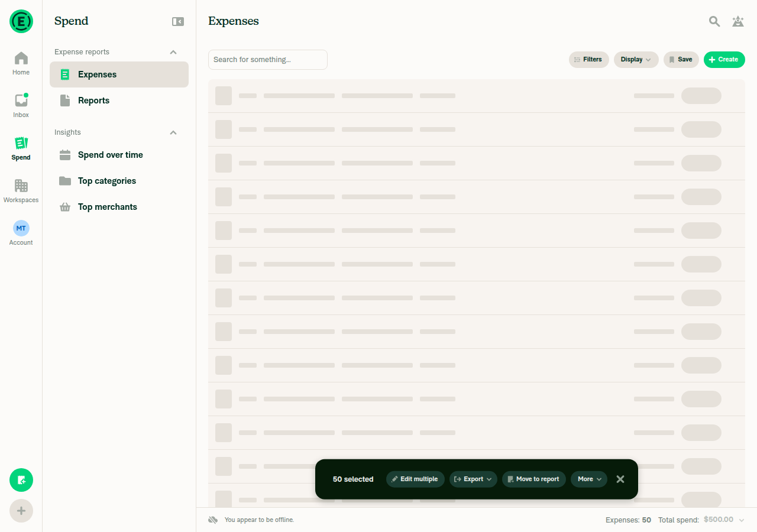
Task: Open the Export dropdown
Action: 473,479
